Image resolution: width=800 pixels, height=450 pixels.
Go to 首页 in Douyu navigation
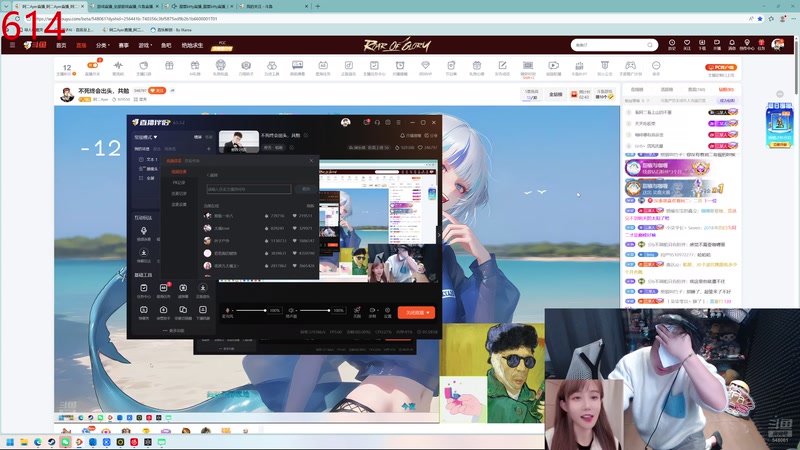(61, 45)
